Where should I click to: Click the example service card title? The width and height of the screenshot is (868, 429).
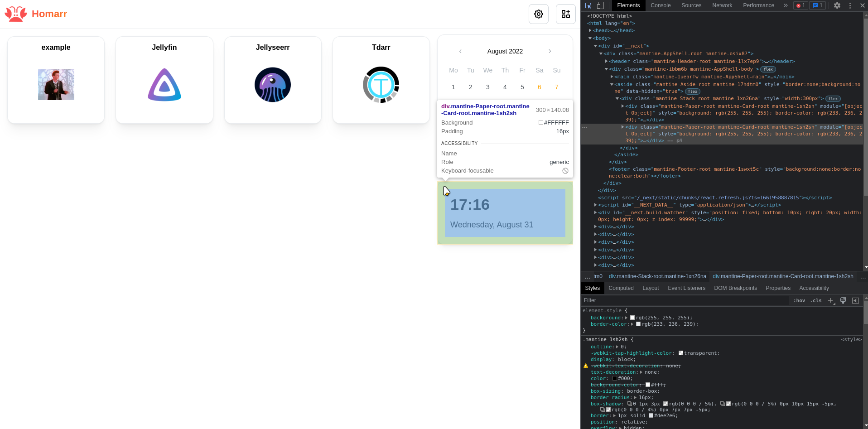tap(56, 47)
